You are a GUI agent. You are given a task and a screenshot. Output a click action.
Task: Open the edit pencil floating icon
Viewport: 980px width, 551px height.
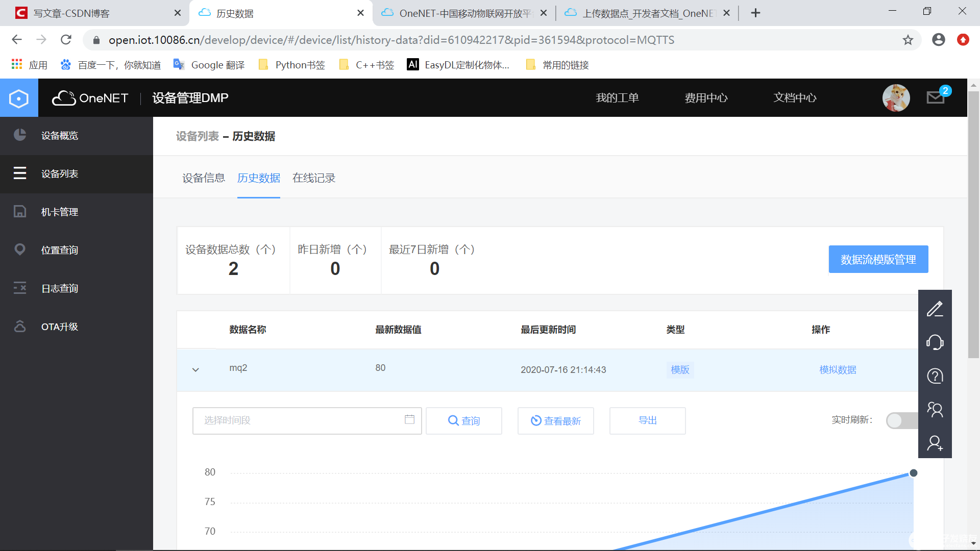click(935, 309)
